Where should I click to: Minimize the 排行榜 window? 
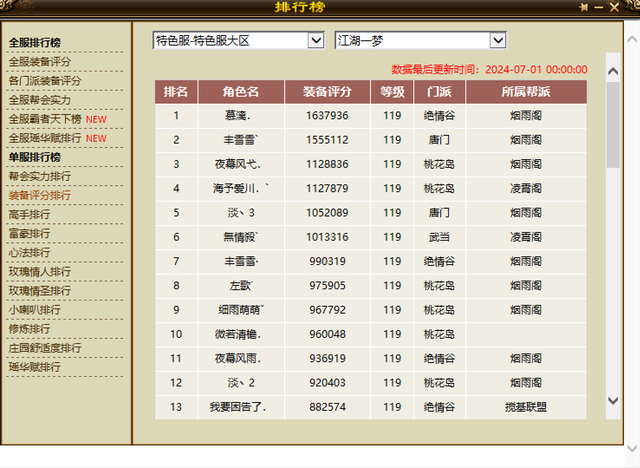click(599, 7)
